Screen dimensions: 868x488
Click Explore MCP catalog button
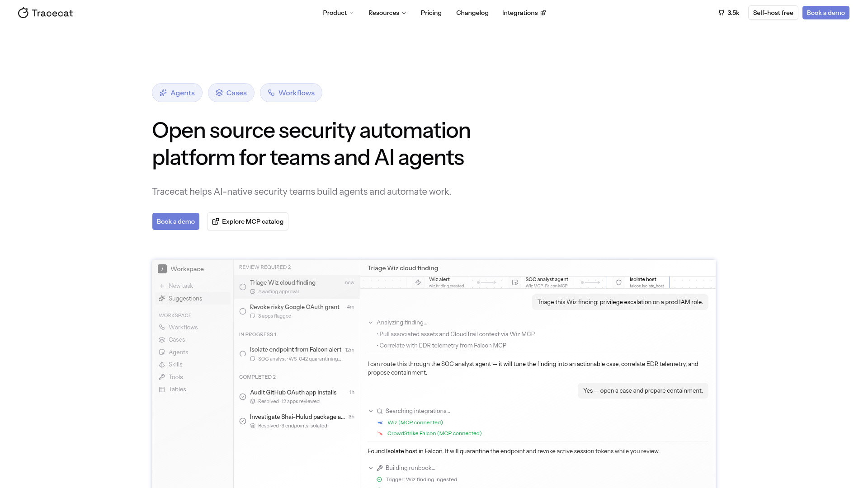coord(248,221)
